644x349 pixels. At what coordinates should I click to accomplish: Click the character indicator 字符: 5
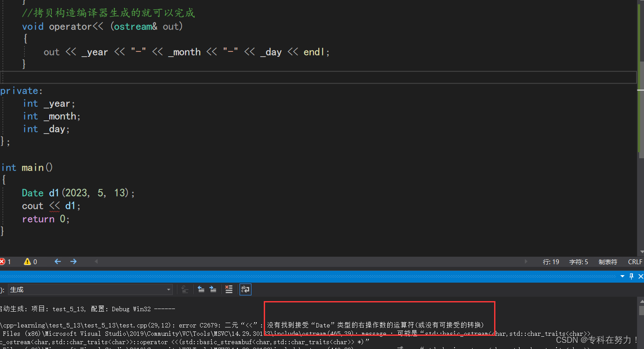tap(579, 262)
